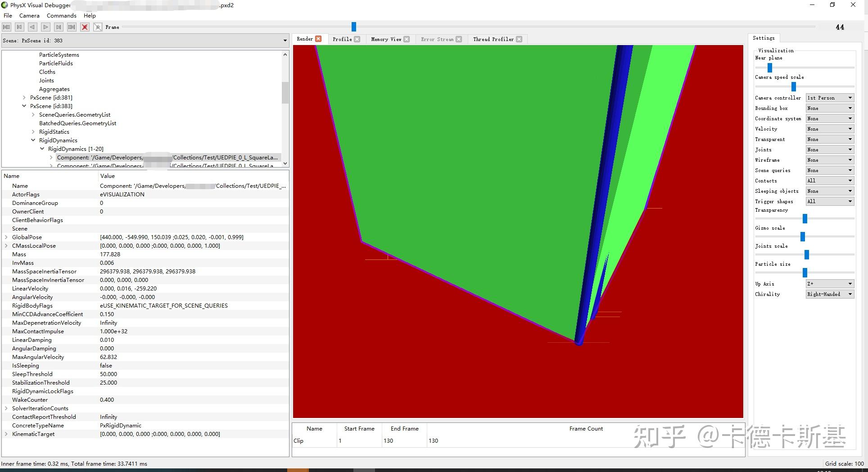Expand the KinematicTarget property row
This screenshot has height=472, width=868.
[x=6, y=434]
